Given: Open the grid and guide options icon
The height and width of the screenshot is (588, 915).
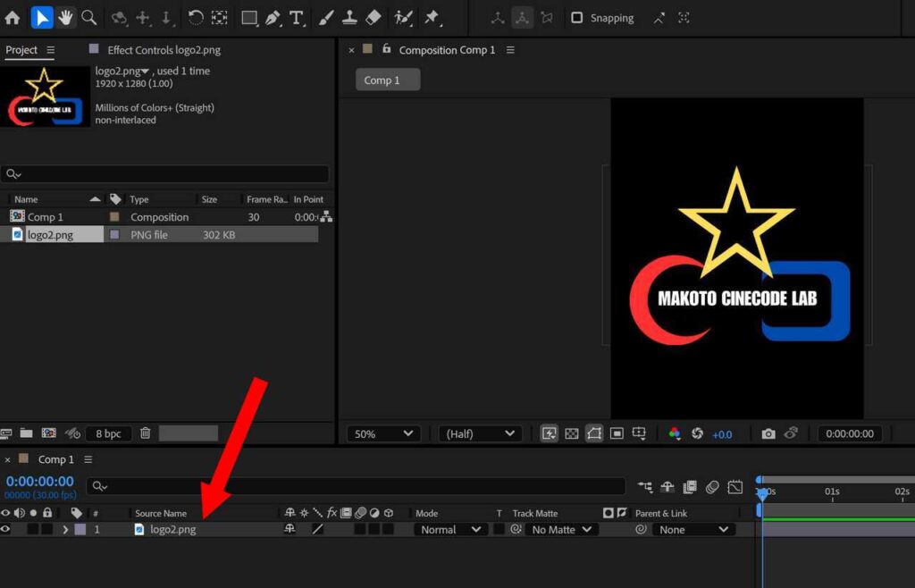Looking at the screenshot, I should click(639, 433).
